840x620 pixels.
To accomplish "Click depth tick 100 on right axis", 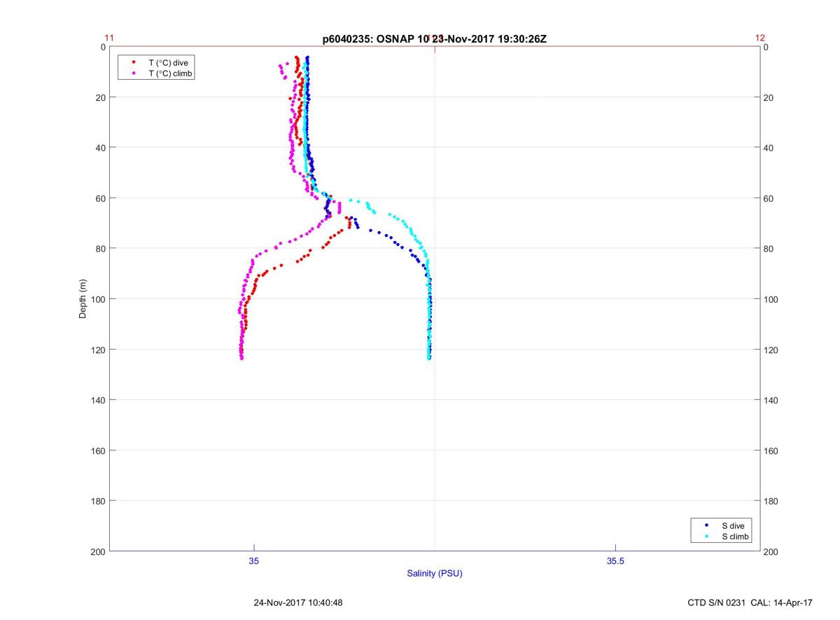I will tap(771, 299).
